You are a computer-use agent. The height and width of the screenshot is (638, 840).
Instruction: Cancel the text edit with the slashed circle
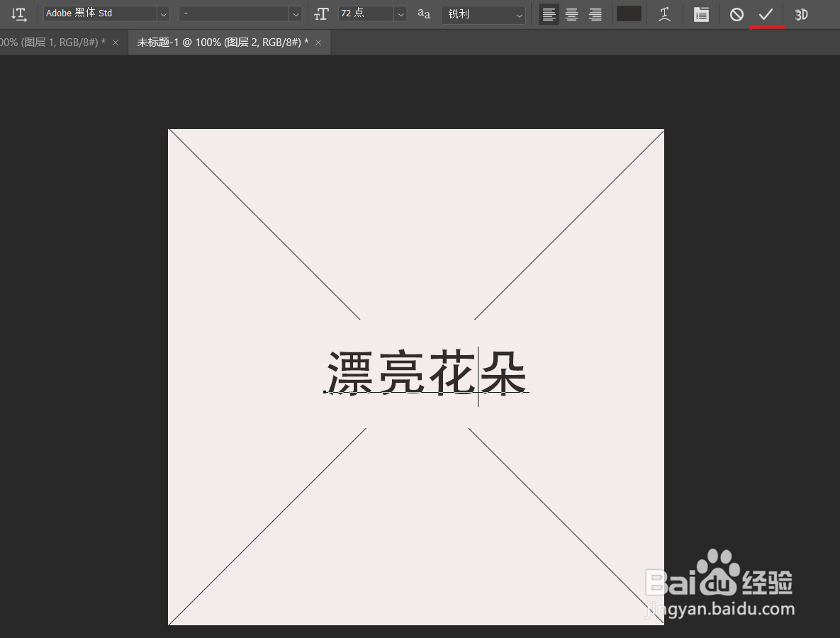[737, 14]
